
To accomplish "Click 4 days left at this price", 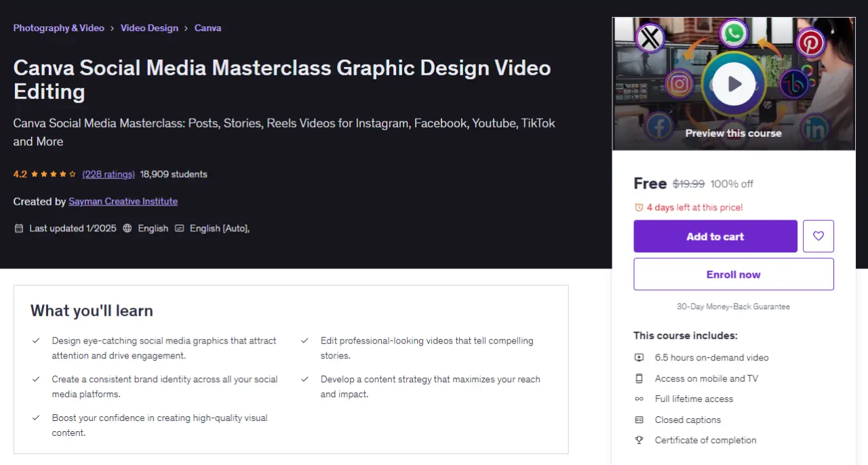I will (x=694, y=207).
